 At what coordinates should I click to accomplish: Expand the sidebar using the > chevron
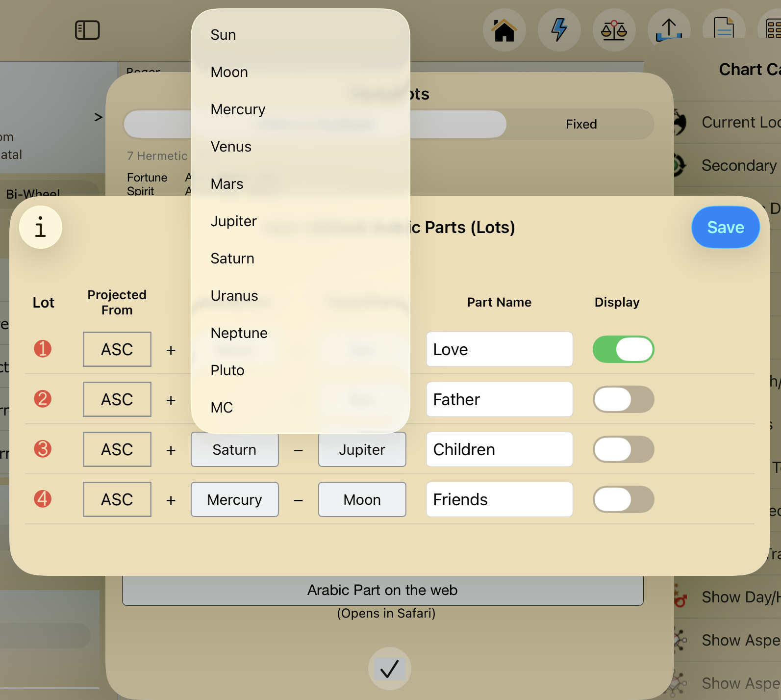point(98,117)
